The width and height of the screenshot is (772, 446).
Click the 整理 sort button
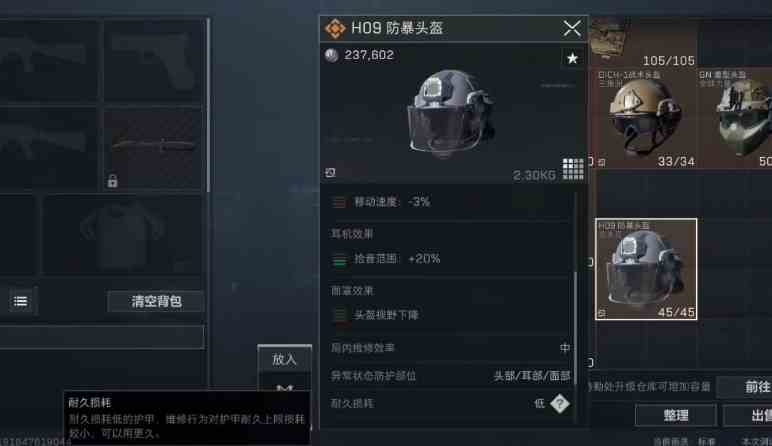pyautogui.click(x=676, y=415)
